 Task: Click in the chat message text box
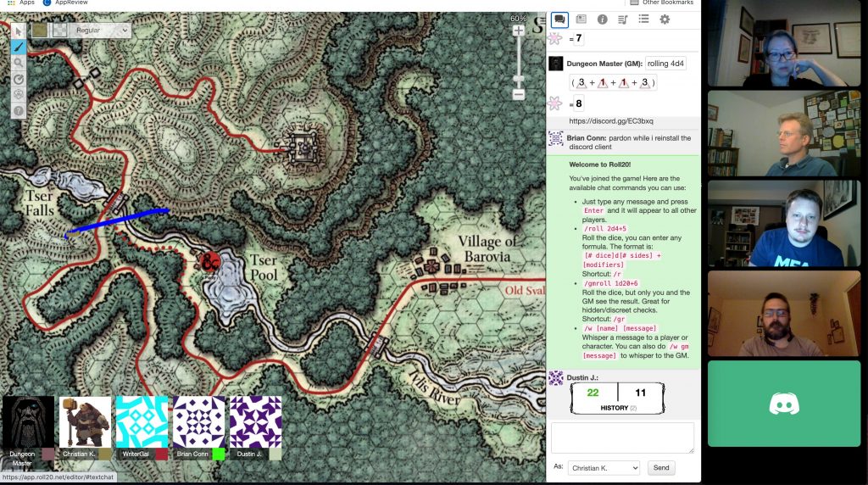coord(622,438)
